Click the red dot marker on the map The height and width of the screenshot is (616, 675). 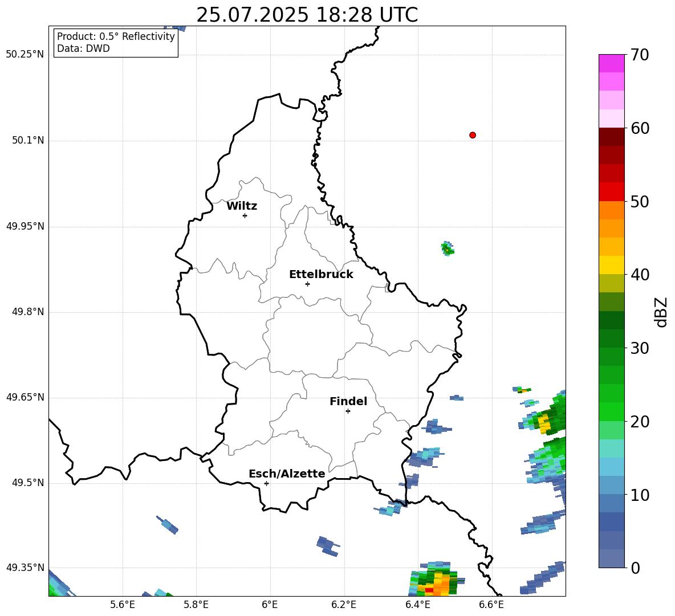coord(472,135)
